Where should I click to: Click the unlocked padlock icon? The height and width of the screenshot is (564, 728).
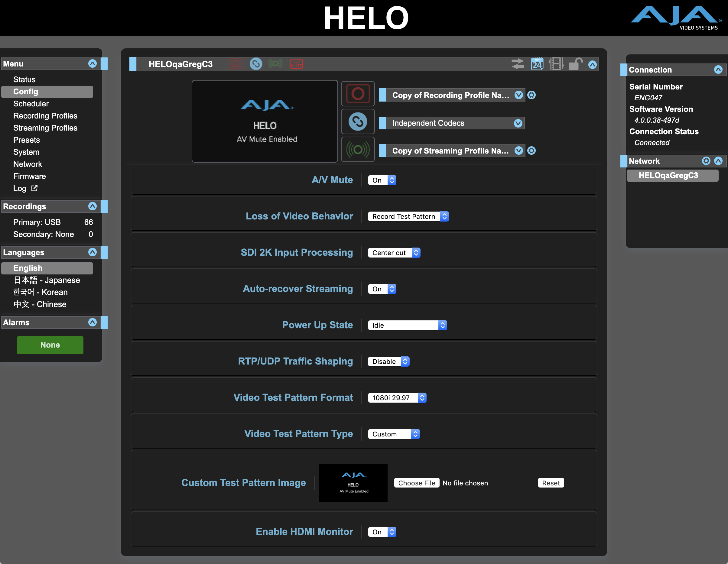tap(575, 64)
